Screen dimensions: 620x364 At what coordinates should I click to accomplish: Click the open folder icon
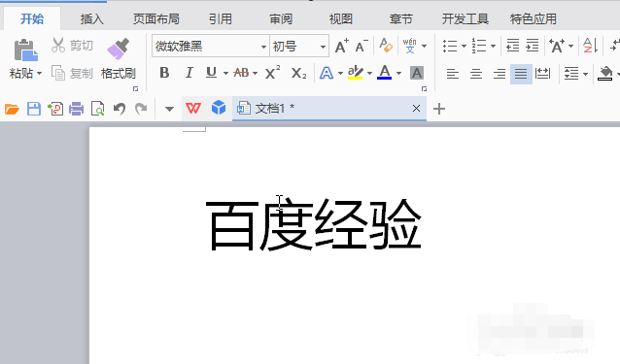[x=12, y=109]
